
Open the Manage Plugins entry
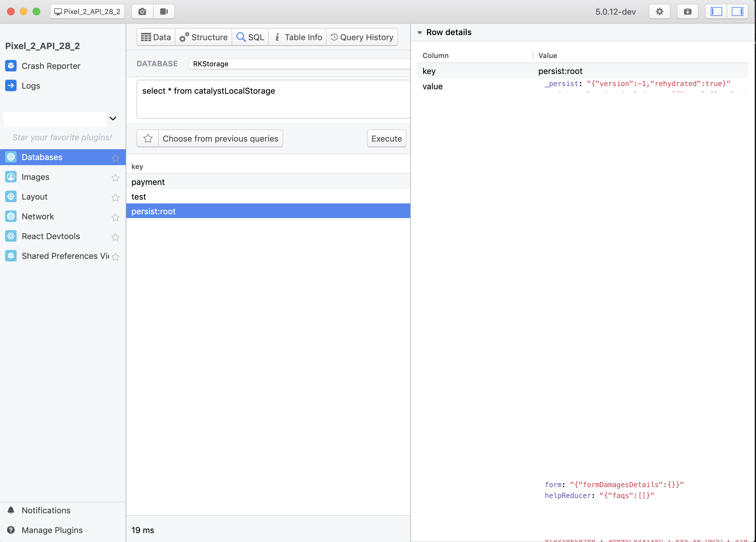[52, 530]
